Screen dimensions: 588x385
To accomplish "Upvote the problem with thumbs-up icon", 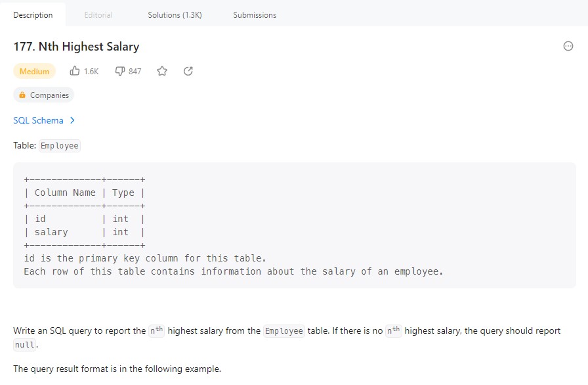I will [75, 71].
